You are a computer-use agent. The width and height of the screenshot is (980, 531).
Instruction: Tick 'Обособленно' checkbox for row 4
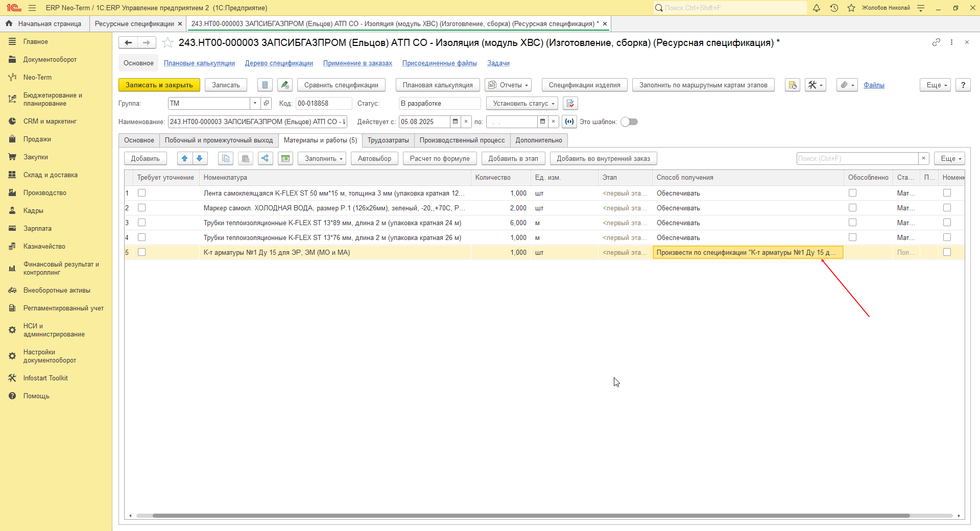(852, 237)
